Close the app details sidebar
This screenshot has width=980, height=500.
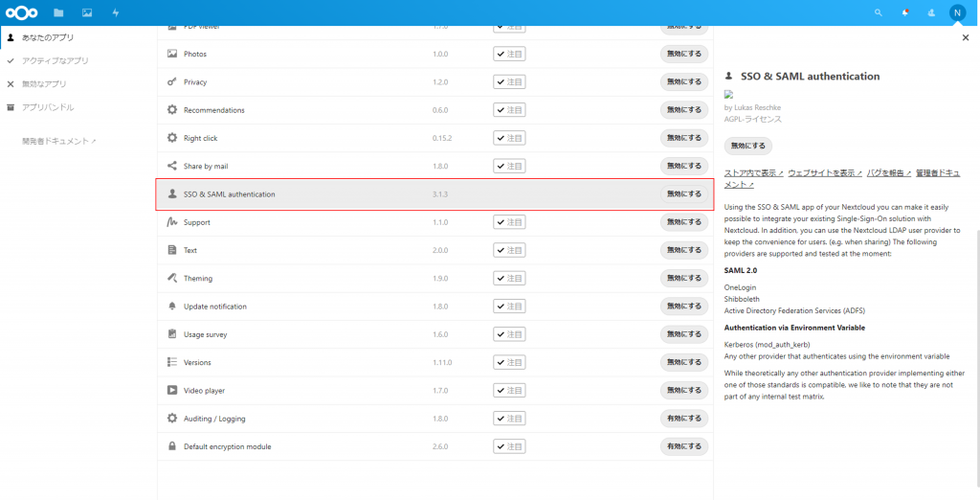966,37
